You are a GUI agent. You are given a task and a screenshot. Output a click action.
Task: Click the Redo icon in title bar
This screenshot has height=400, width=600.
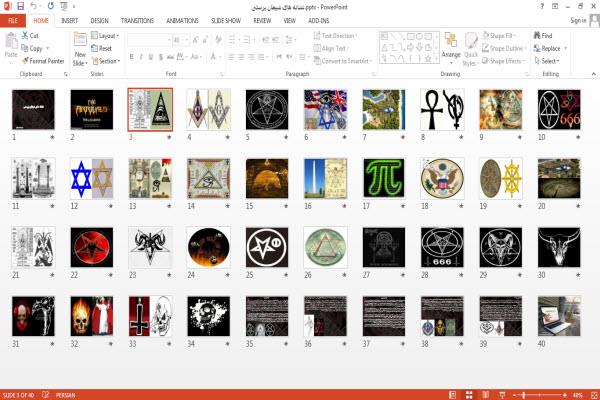tap(51, 6)
